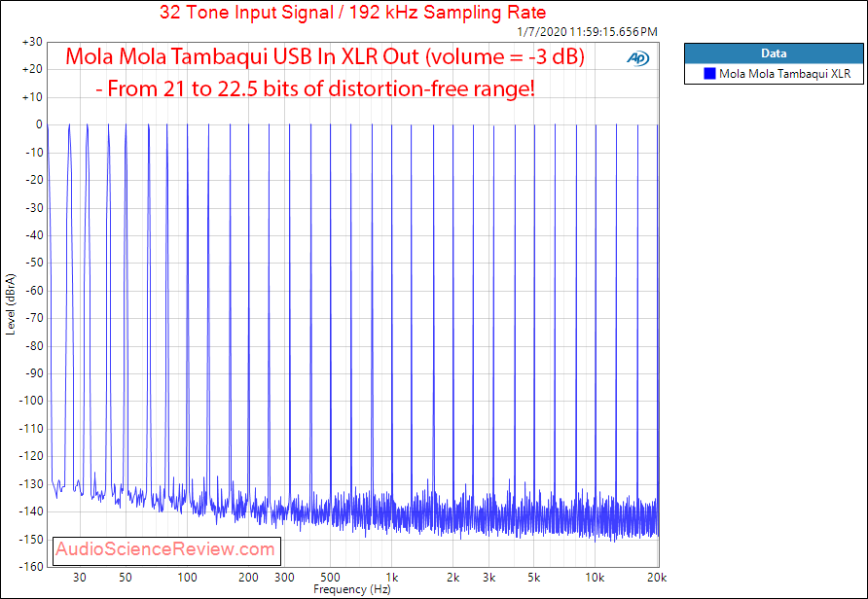Click the 1k frequency tick label
The width and height of the screenshot is (868, 599).
tap(392, 578)
